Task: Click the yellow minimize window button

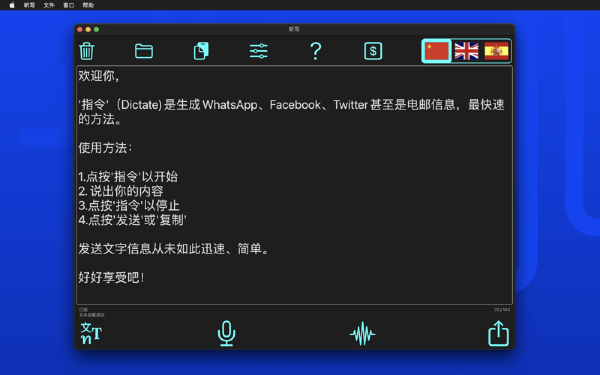Action: (88, 29)
